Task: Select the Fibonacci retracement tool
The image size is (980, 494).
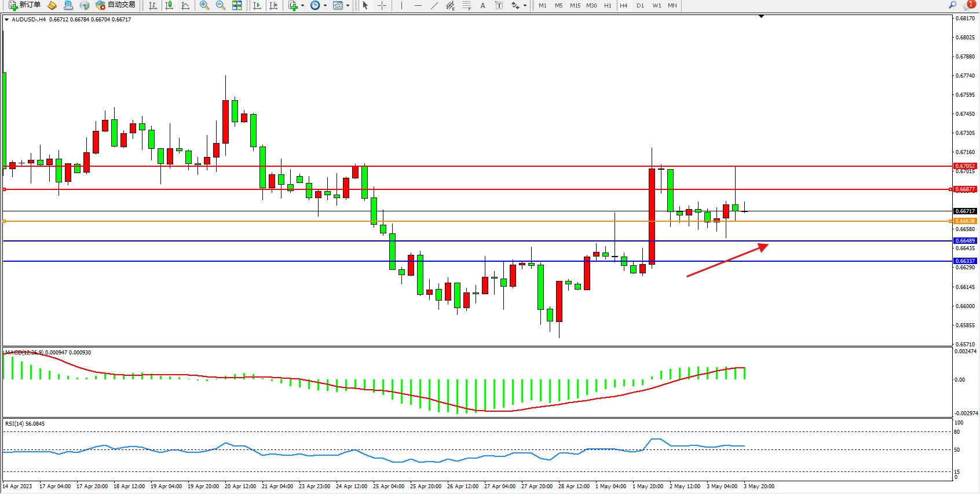Action: (x=466, y=5)
